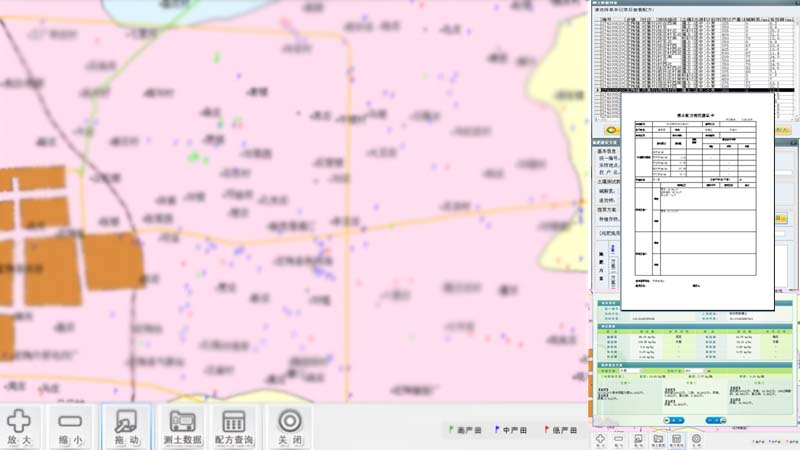
Task: Click the 低产田 red legend flag
Action: (x=546, y=429)
